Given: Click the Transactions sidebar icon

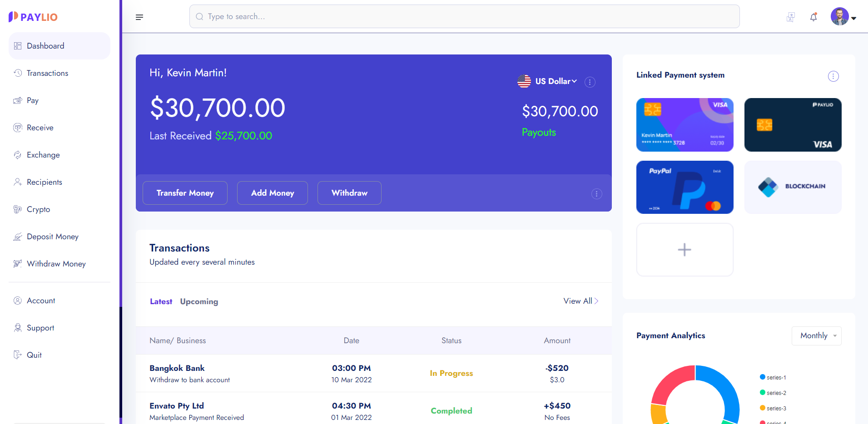Looking at the screenshot, I should [x=18, y=73].
